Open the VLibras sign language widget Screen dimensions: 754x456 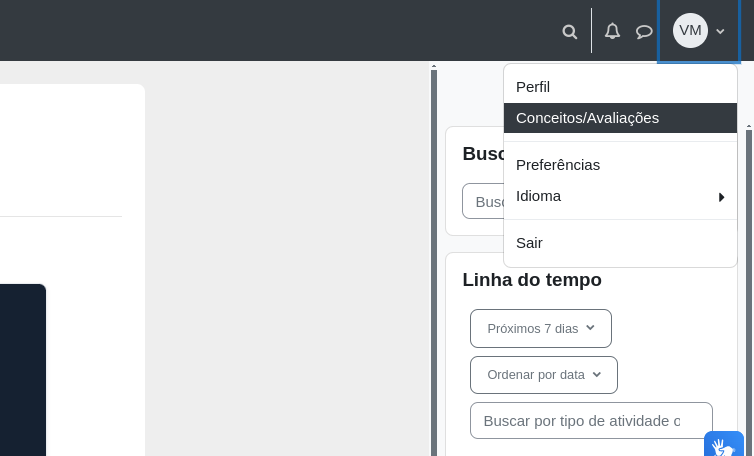click(723, 445)
